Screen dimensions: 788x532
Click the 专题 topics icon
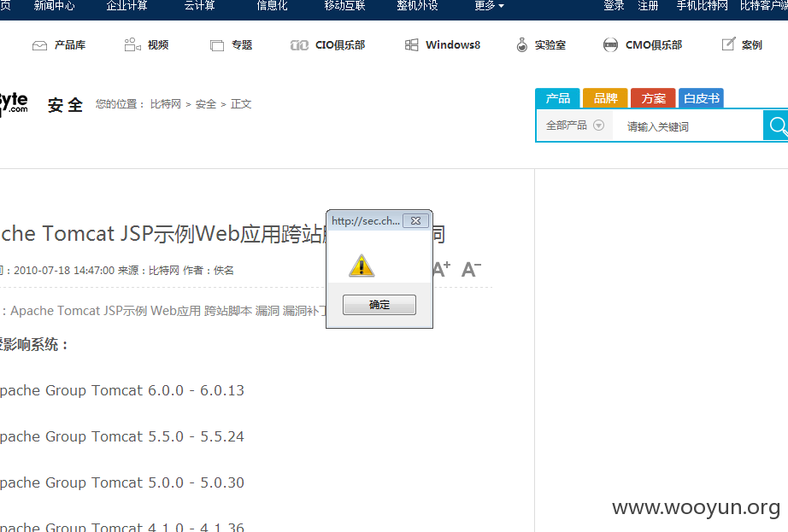(x=216, y=45)
